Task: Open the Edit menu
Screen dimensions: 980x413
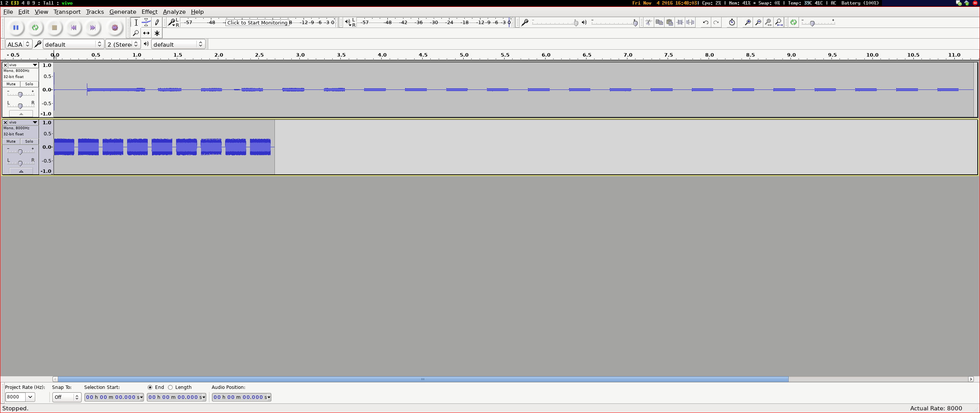Action: click(x=24, y=12)
